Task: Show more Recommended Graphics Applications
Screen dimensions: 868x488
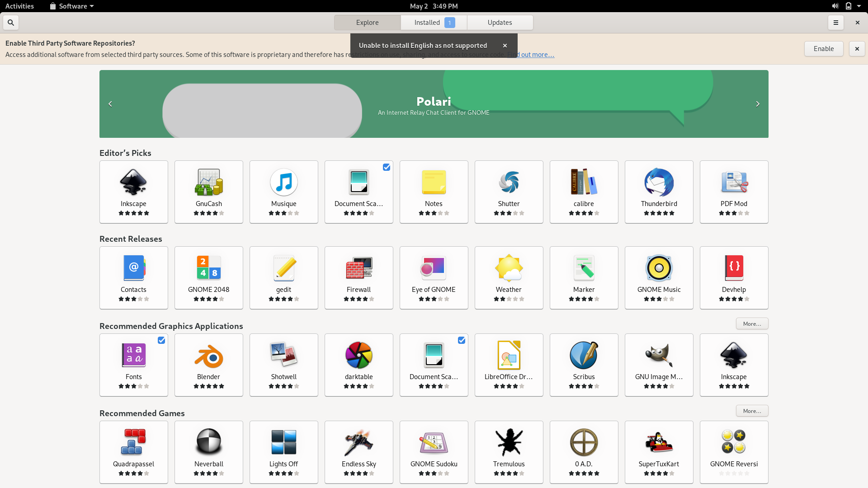Action: pos(752,324)
